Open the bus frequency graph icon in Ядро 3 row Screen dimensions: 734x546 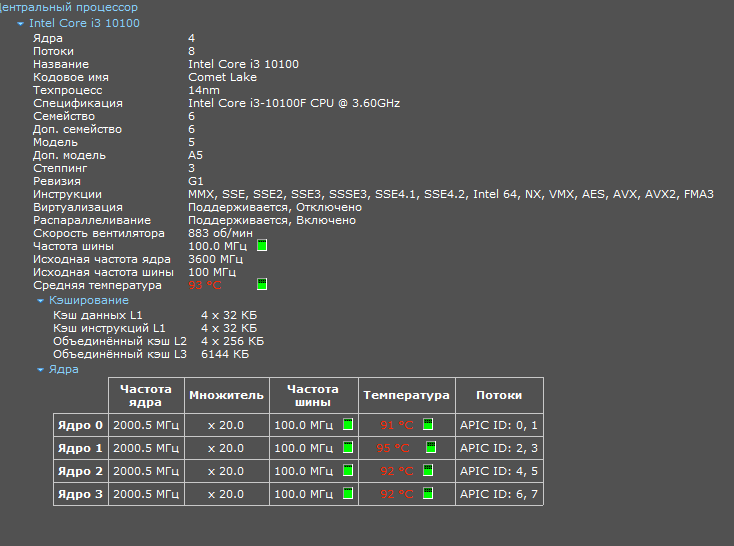pos(348,493)
